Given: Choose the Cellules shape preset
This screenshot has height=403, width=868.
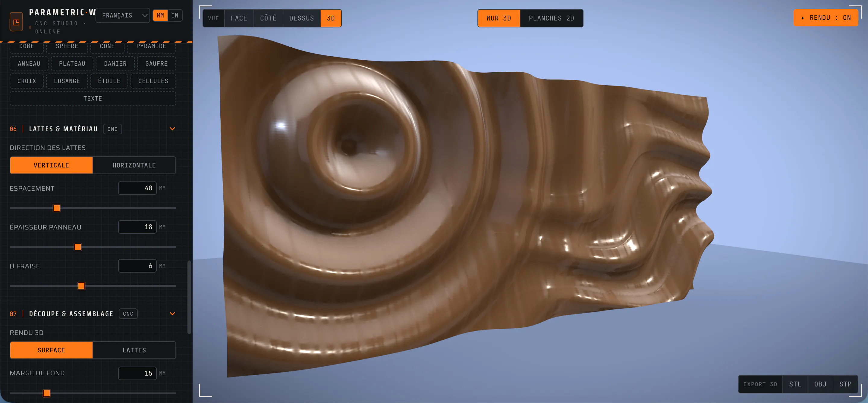Looking at the screenshot, I should click(153, 81).
